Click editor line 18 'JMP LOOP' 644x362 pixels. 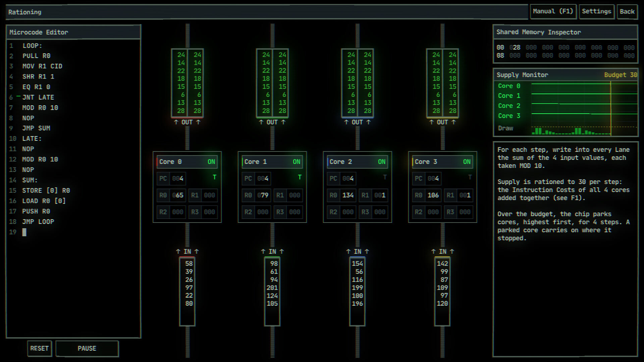pos(38,222)
